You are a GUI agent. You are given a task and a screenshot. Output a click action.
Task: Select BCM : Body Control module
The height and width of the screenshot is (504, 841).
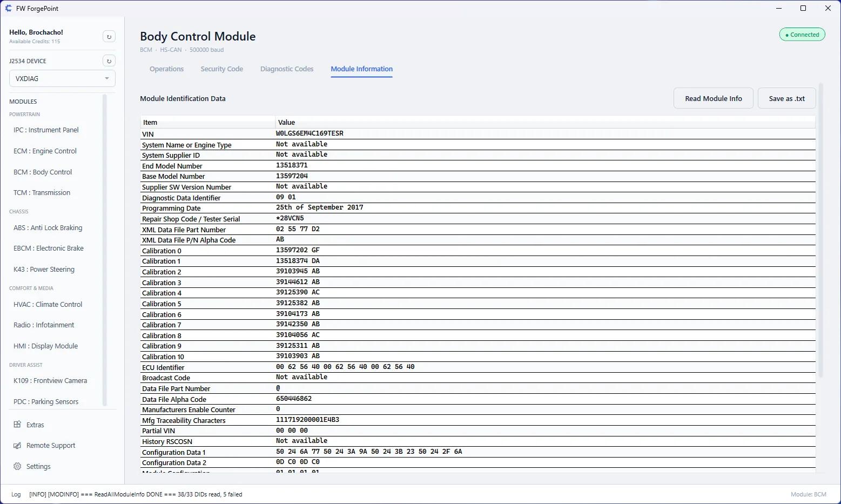(43, 172)
